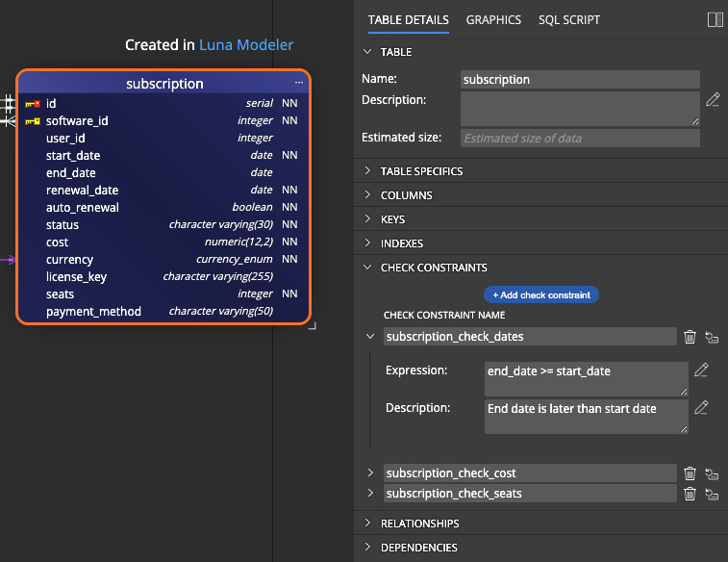Click the table Name input field
The width and height of the screenshot is (728, 562).
pyautogui.click(x=580, y=80)
